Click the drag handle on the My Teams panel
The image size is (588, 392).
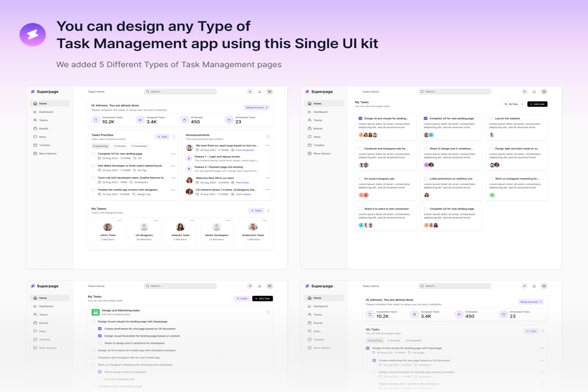[268, 211]
